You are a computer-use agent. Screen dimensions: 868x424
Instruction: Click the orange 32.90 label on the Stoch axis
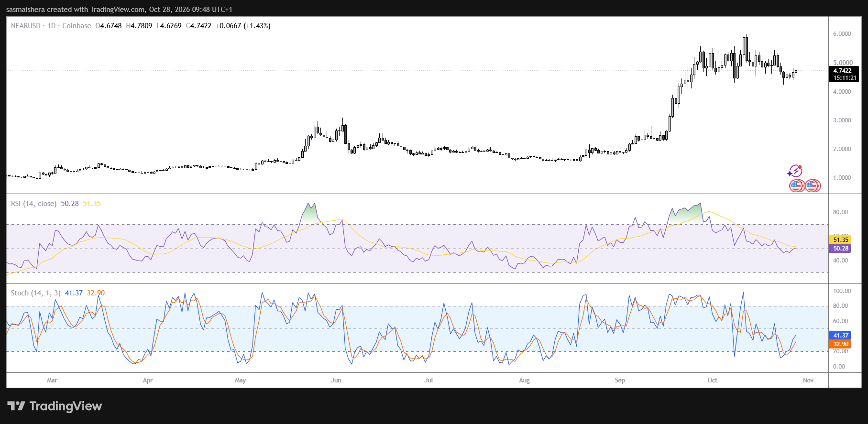(x=841, y=344)
